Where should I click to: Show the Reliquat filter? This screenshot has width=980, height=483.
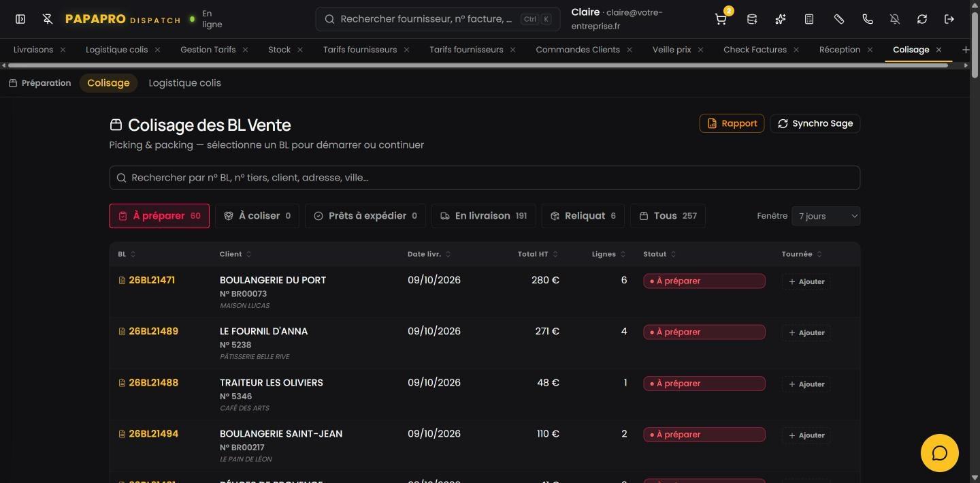[x=583, y=216]
